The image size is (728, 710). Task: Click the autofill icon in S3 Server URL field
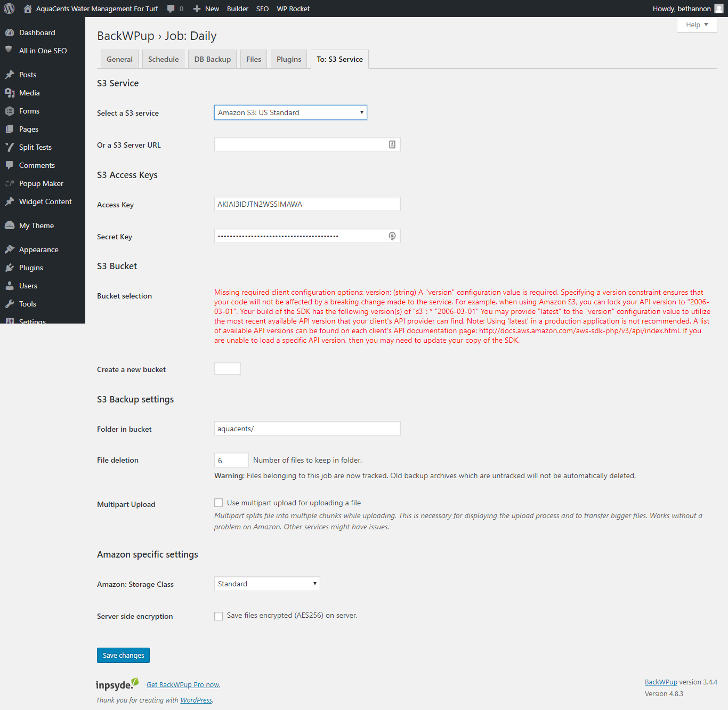[x=392, y=144]
